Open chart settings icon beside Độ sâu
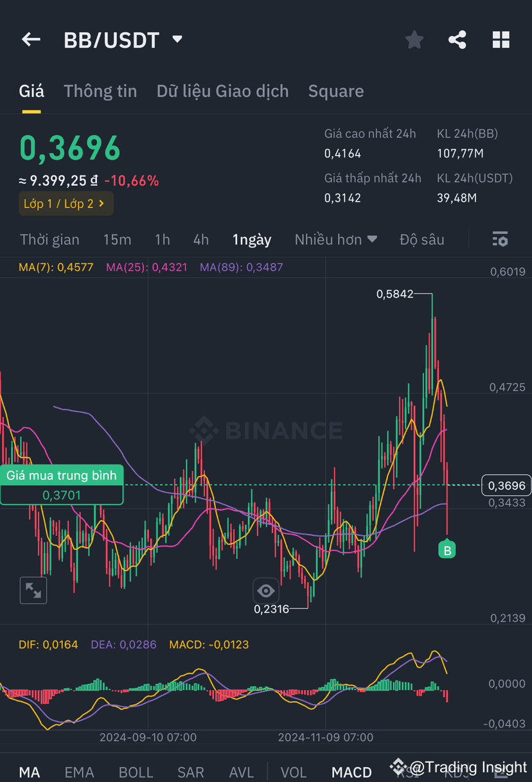Screen dimensions: 532x782 (501, 240)
